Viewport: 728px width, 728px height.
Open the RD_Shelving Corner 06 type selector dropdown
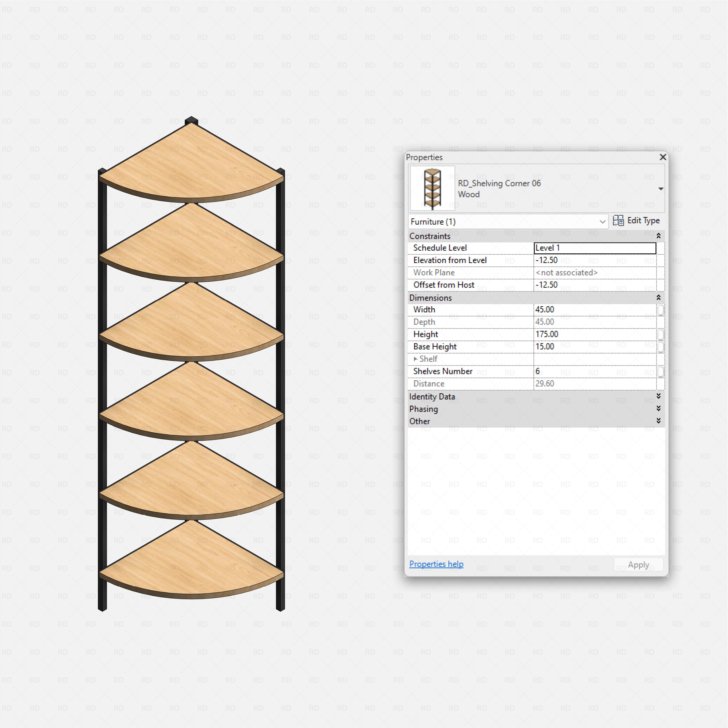pos(661,188)
